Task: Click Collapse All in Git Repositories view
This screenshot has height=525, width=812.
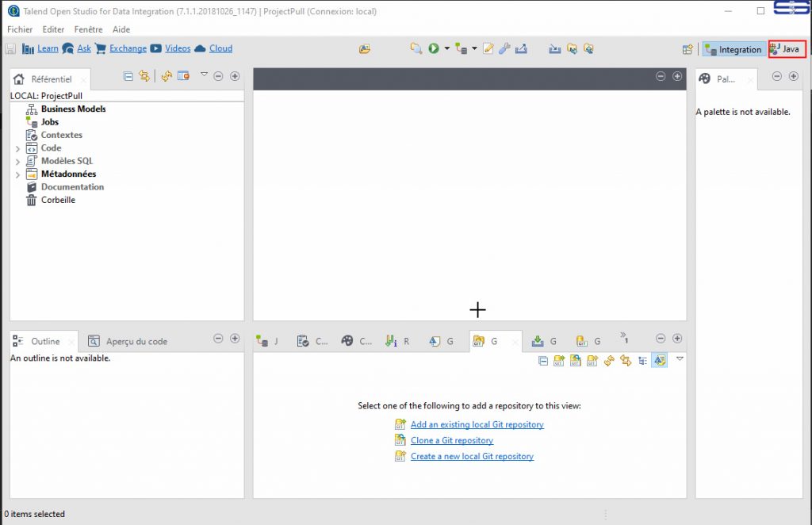Action: pos(542,361)
